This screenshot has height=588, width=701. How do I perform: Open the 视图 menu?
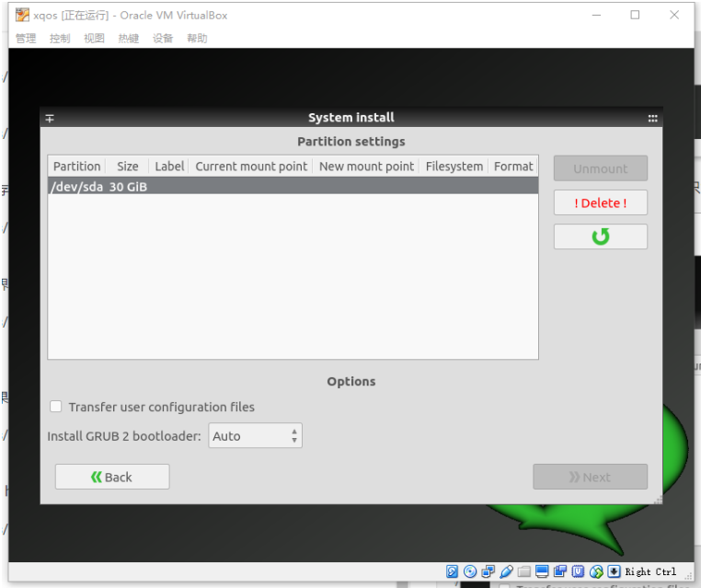pyautogui.click(x=95, y=39)
